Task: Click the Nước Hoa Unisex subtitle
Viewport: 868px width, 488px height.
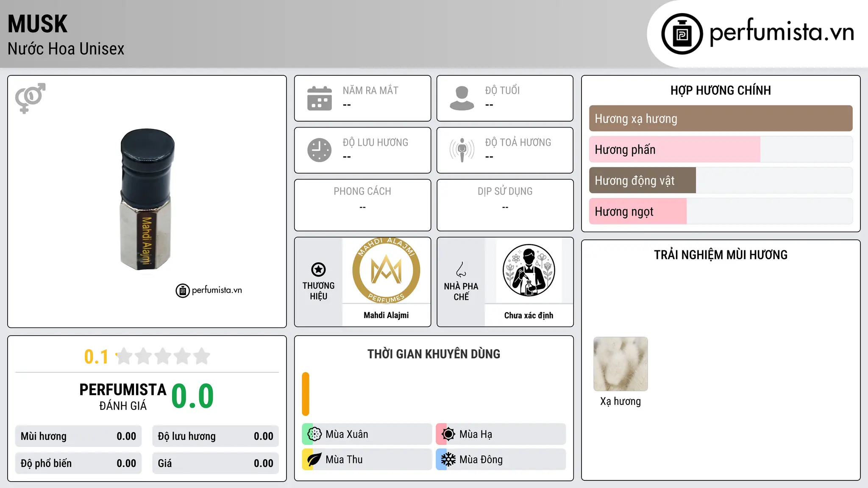Action: pos(66,49)
